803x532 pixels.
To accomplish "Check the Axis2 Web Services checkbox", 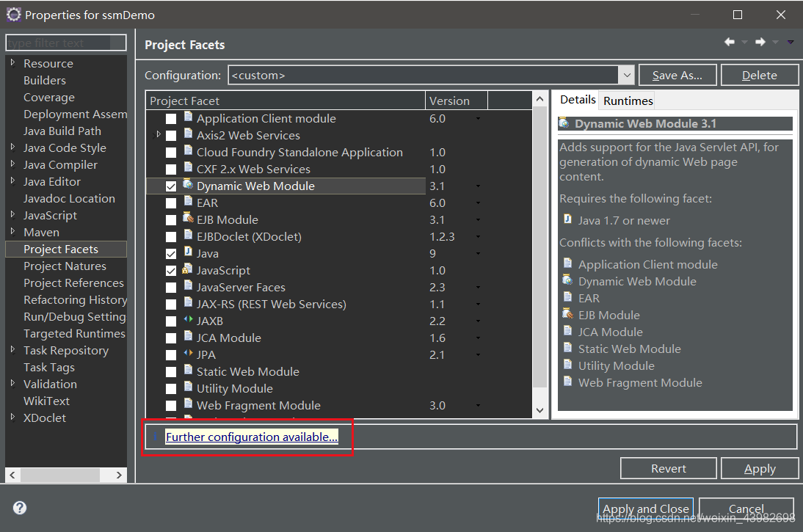I will tap(171, 136).
